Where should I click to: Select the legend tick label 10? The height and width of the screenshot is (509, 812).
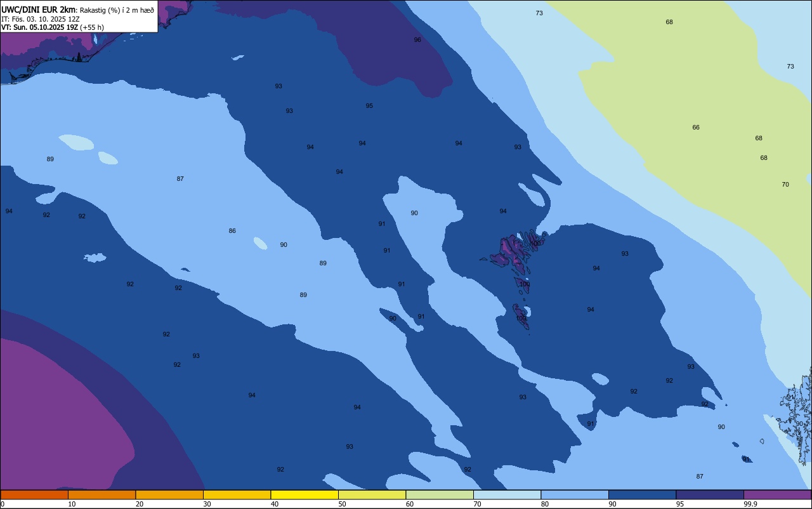pos(72,504)
